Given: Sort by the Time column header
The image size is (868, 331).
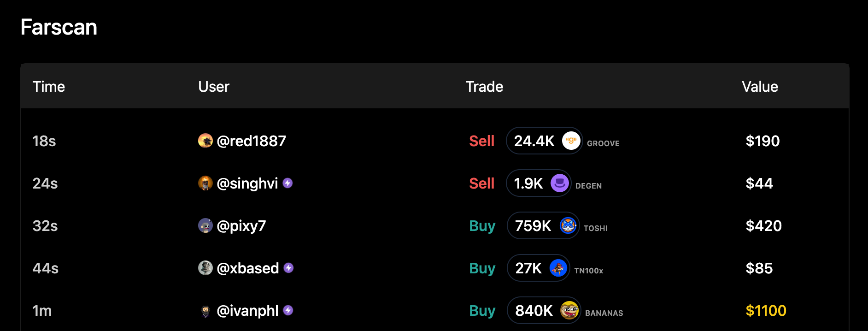Looking at the screenshot, I should (49, 87).
